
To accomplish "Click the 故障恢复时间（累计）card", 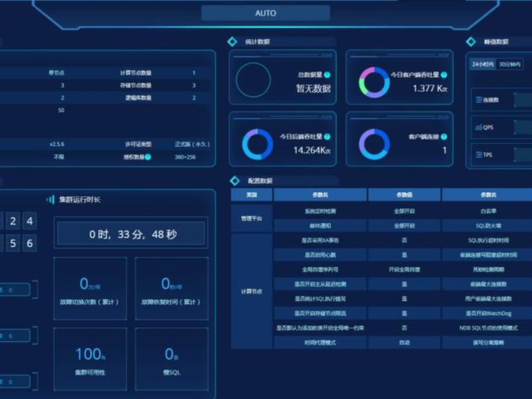I will point(172,289).
